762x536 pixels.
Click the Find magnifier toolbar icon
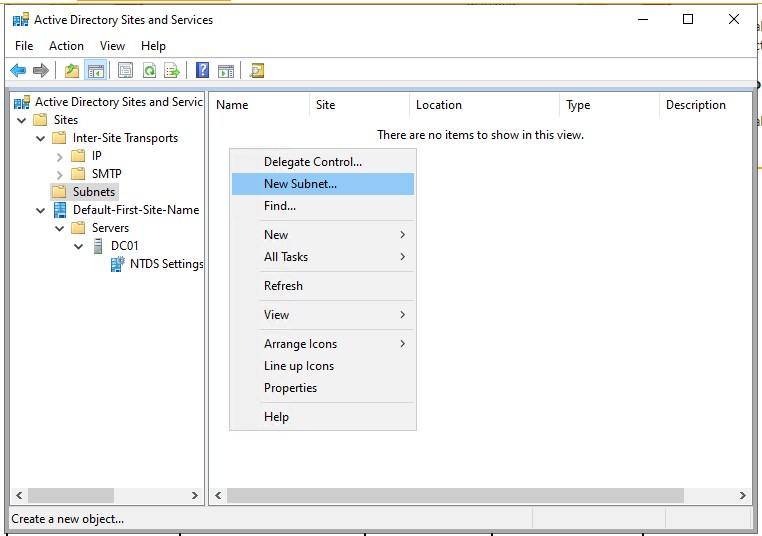tap(257, 70)
